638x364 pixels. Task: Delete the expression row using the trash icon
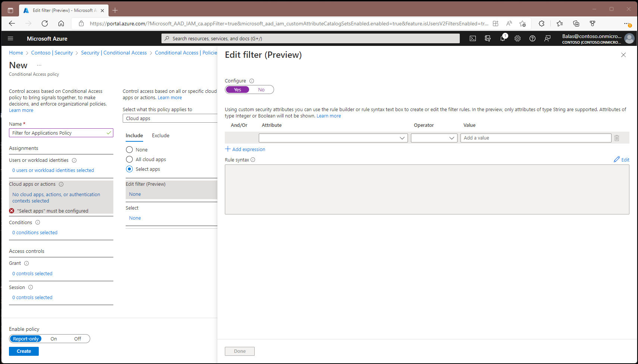[617, 138]
